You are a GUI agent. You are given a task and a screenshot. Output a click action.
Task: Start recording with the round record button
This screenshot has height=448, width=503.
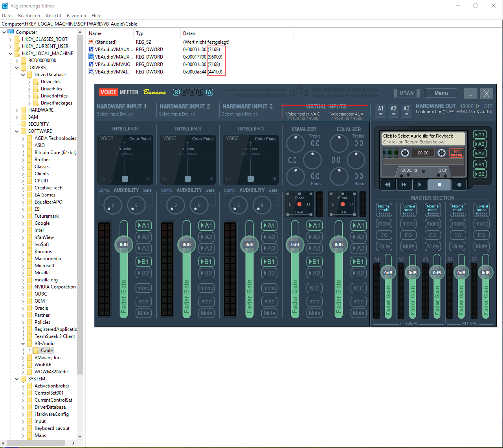click(459, 184)
